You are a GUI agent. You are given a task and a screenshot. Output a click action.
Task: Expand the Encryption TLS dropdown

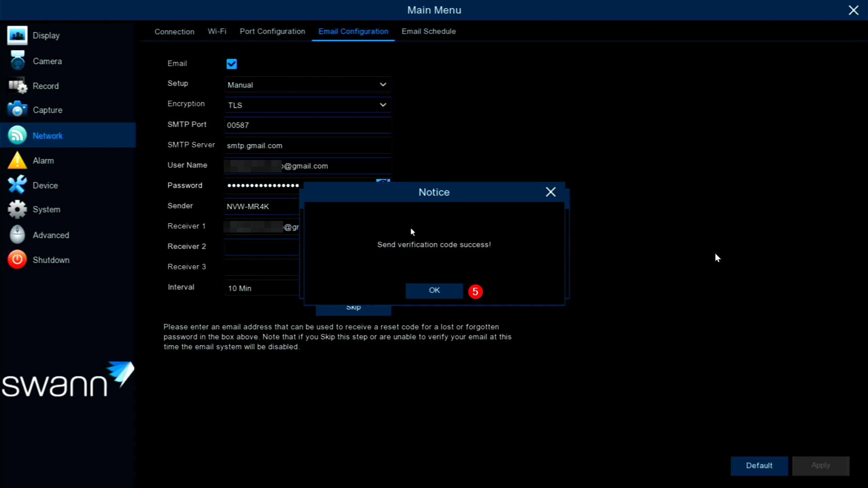click(x=308, y=105)
